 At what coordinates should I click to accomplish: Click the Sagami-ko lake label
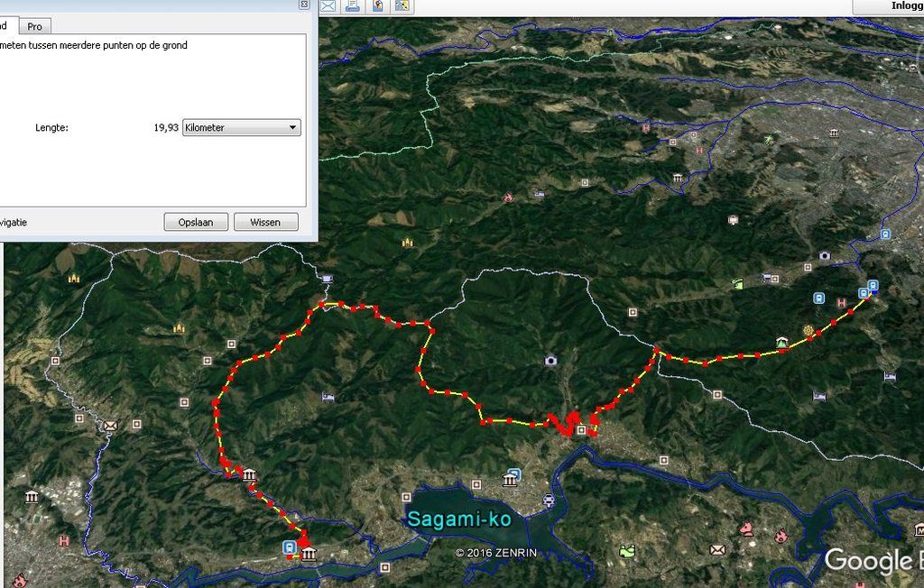pyautogui.click(x=459, y=519)
